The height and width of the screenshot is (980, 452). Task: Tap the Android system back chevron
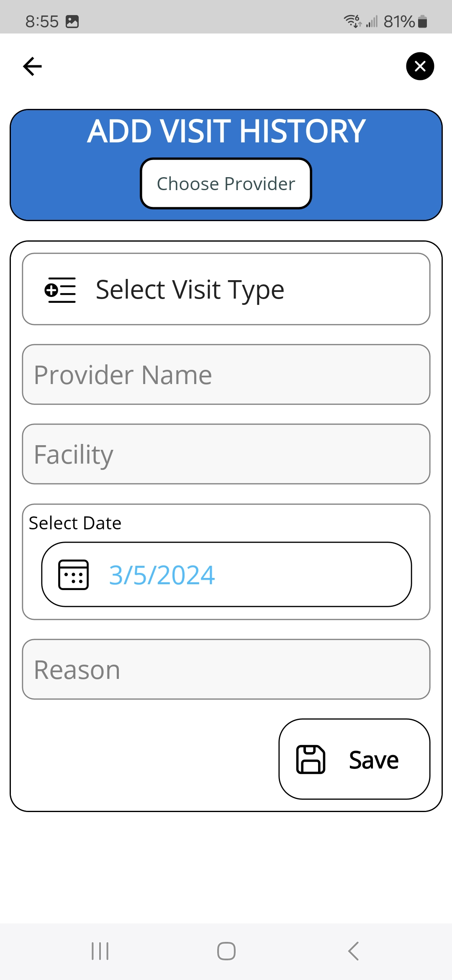(x=354, y=951)
